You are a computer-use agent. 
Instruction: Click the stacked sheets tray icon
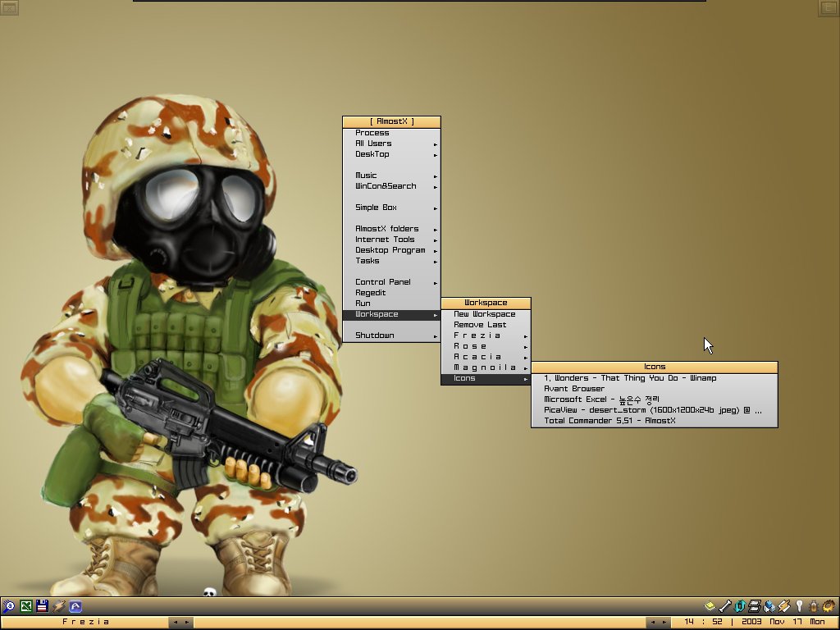pyautogui.click(x=755, y=606)
